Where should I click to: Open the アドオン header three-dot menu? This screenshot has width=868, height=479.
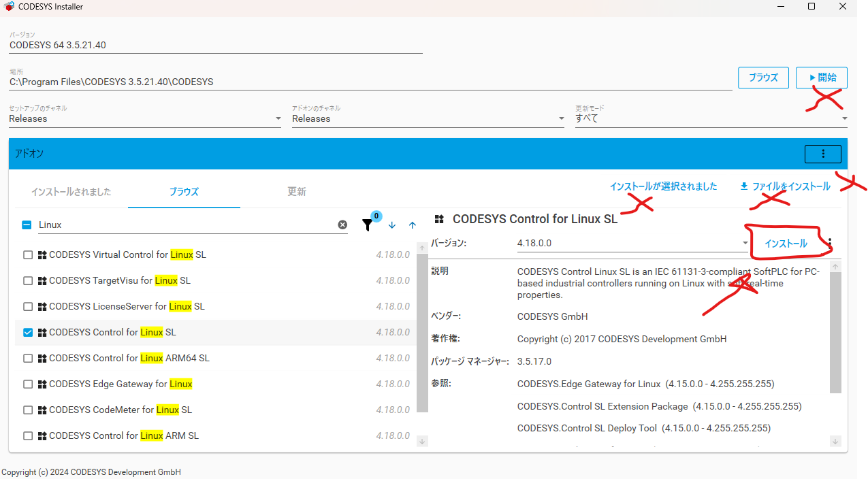(823, 154)
